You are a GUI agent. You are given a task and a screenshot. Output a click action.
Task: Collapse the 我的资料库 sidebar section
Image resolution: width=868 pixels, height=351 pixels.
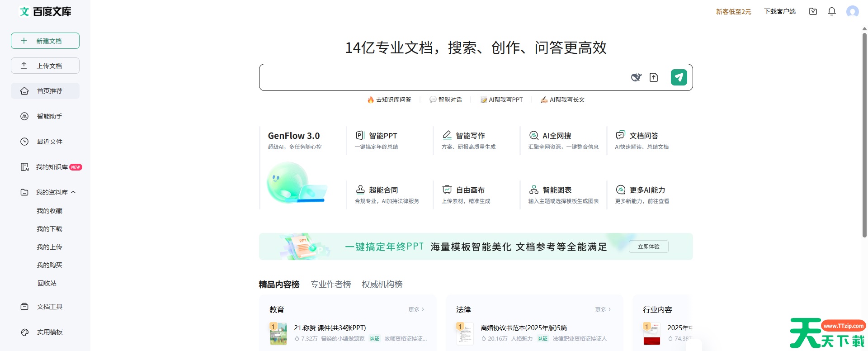73,192
